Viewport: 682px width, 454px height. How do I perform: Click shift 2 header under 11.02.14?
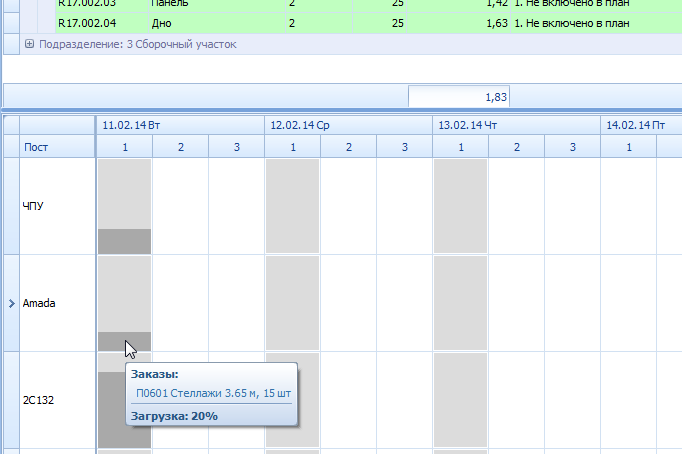pyautogui.click(x=180, y=148)
